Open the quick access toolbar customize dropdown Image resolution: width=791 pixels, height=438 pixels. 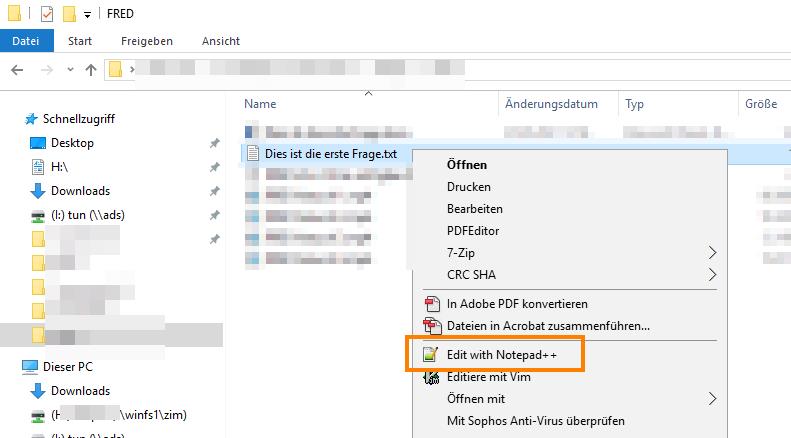point(87,15)
